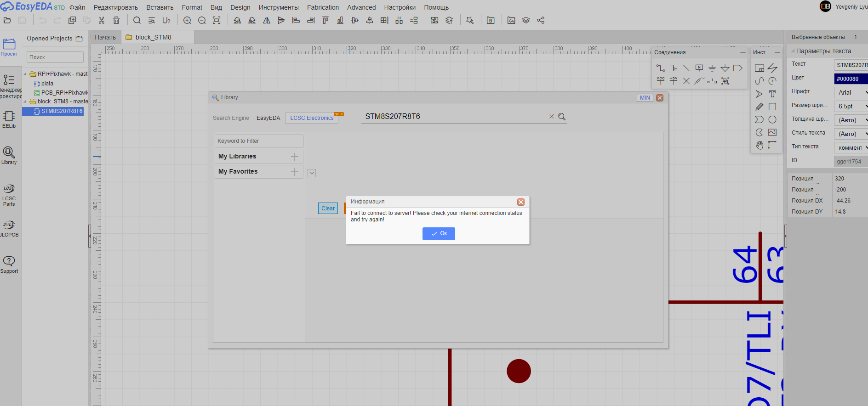Select the Pie drawing tool

click(759, 132)
